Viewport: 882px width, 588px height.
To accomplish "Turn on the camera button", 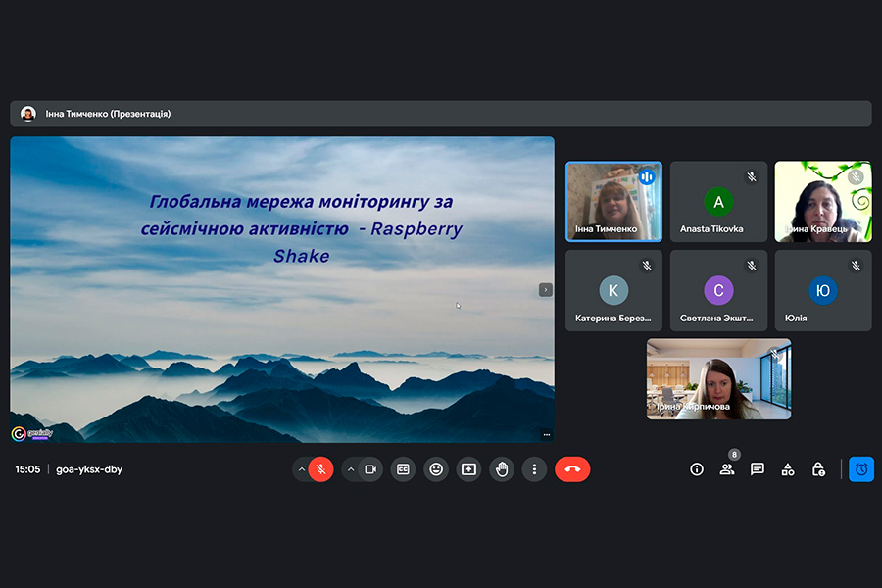I will click(x=370, y=469).
